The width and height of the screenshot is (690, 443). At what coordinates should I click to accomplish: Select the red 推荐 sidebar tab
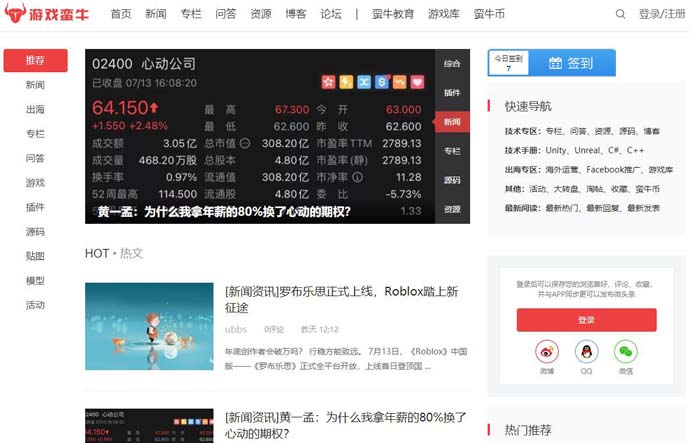[x=35, y=60]
